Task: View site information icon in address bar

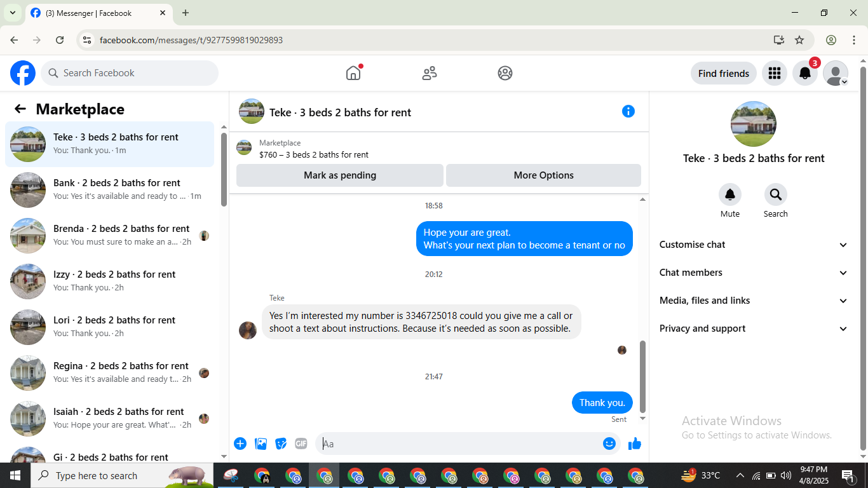Action: pyautogui.click(x=87, y=40)
